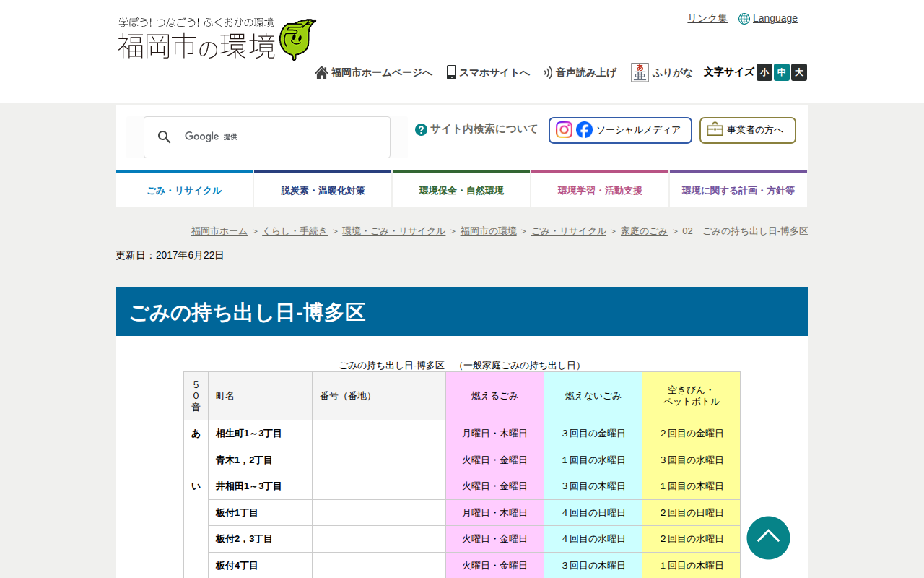Click the ふりがな furigana icon

[640, 72]
